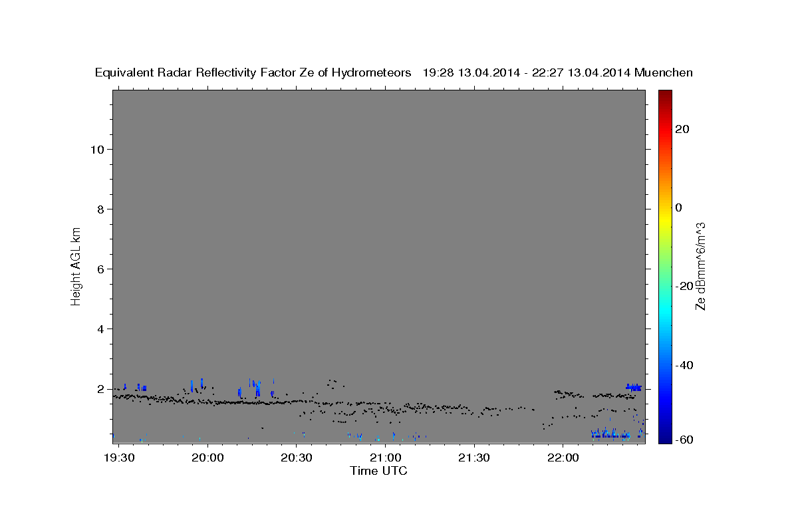Click the height tick label 6
This screenshot has width=798, height=532.
101,269
